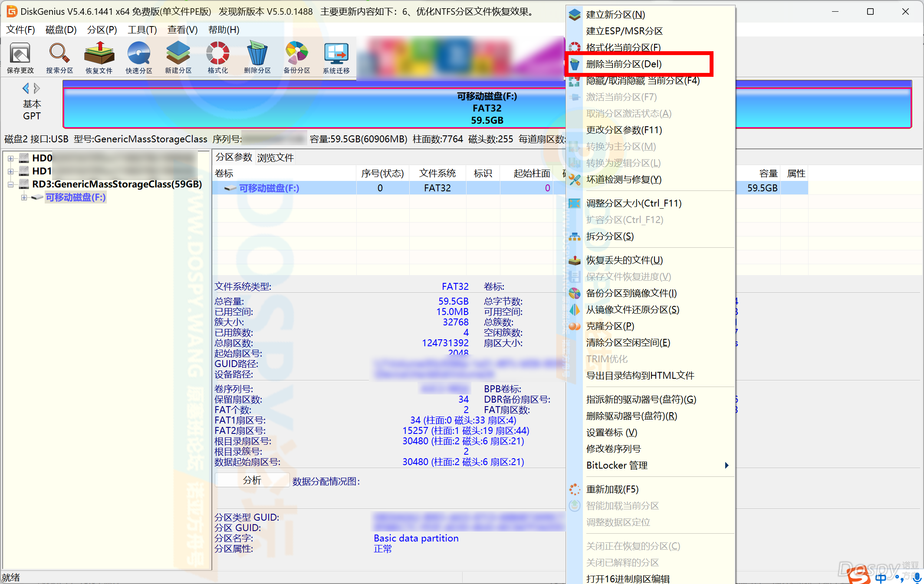Choose 修改卷序列号 menu entry
Image resolution: width=924 pixels, height=584 pixels.
(651, 449)
